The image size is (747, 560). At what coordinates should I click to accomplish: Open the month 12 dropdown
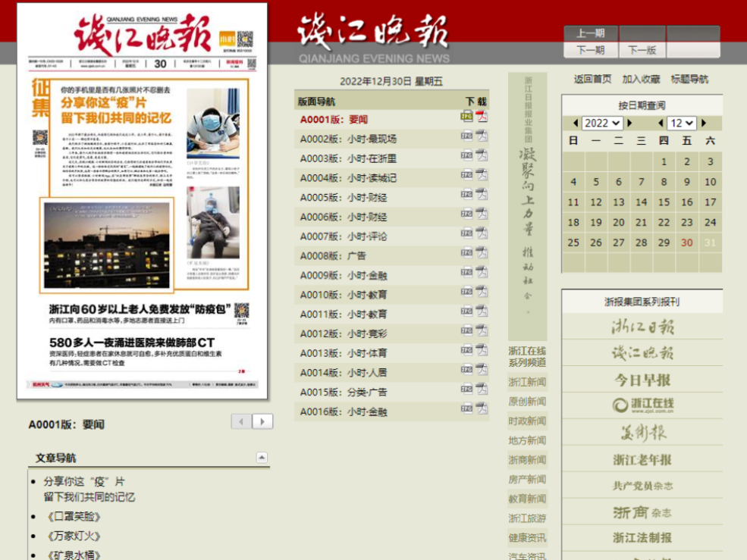[x=682, y=123]
